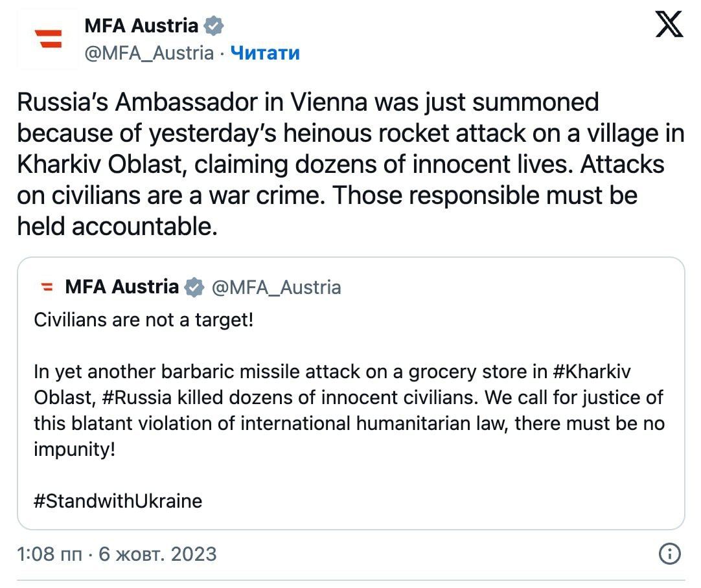Viewport: 701px width, 588px height.
Task: Click the "held accountable." closing line
Action: (x=117, y=225)
